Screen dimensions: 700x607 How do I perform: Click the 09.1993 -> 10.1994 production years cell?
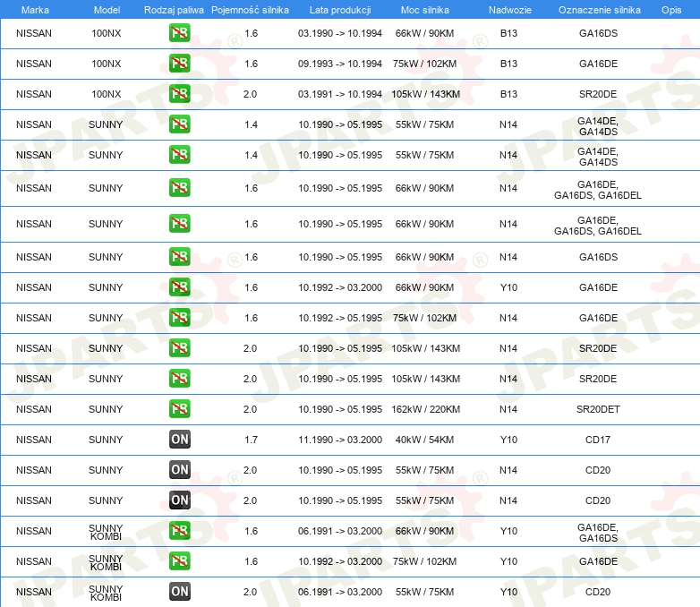pyautogui.click(x=340, y=64)
